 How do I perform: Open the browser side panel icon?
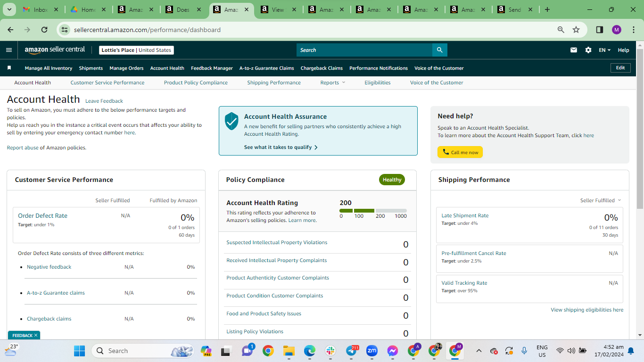pyautogui.click(x=600, y=30)
